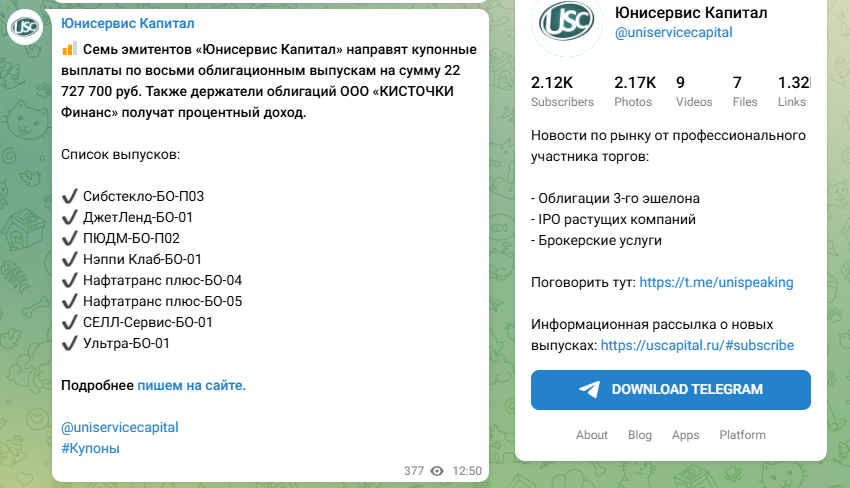Click the post timestamp 12:50
This screenshot has width=850, height=488.
[x=467, y=471]
